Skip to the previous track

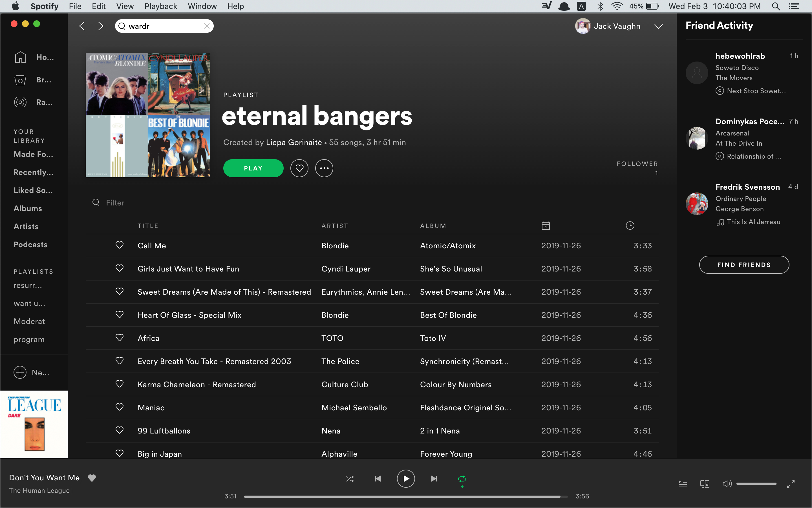click(378, 478)
